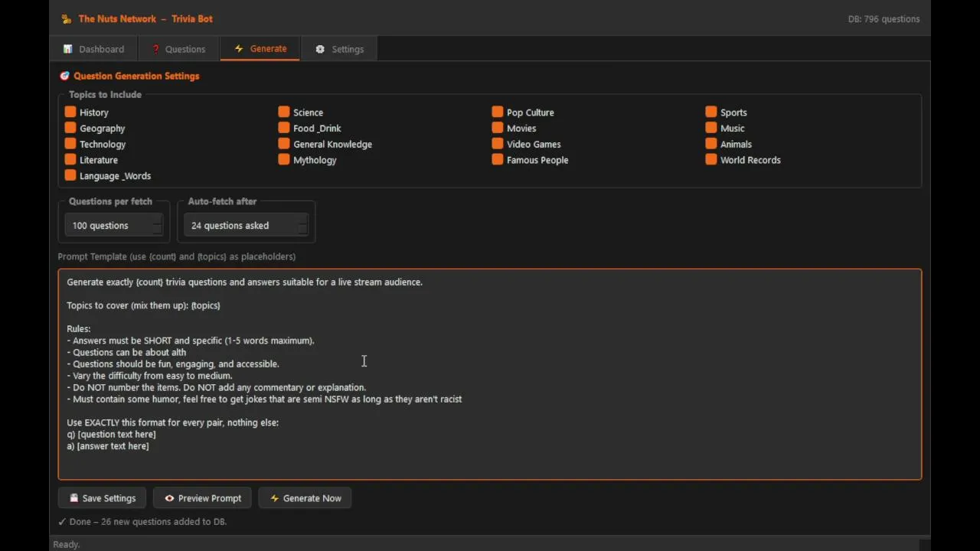Click the 'Topics to Include' group label
The height and width of the screenshot is (551, 980).
pyautogui.click(x=105, y=95)
